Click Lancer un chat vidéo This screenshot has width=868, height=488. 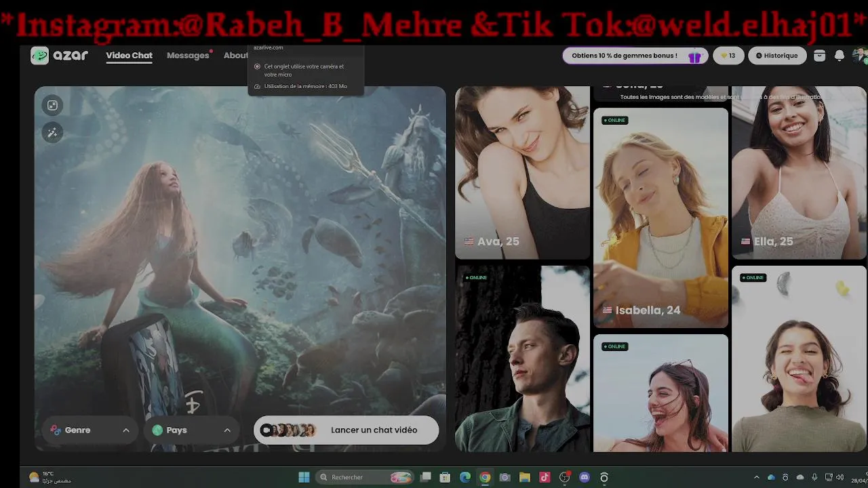tap(347, 430)
